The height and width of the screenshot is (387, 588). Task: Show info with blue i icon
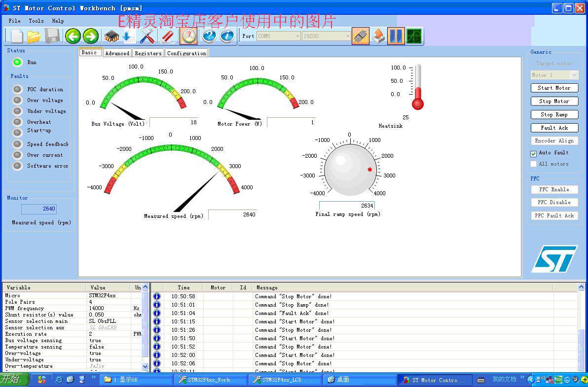[227, 36]
